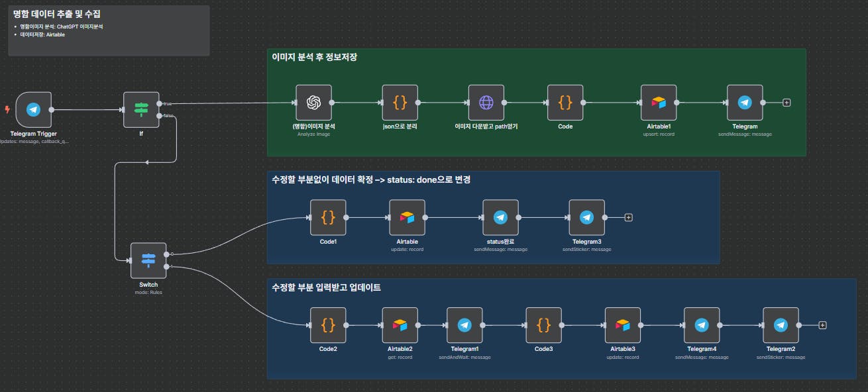Open the Airtable2 get record node
The height and width of the screenshot is (392, 868).
tap(400, 325)
